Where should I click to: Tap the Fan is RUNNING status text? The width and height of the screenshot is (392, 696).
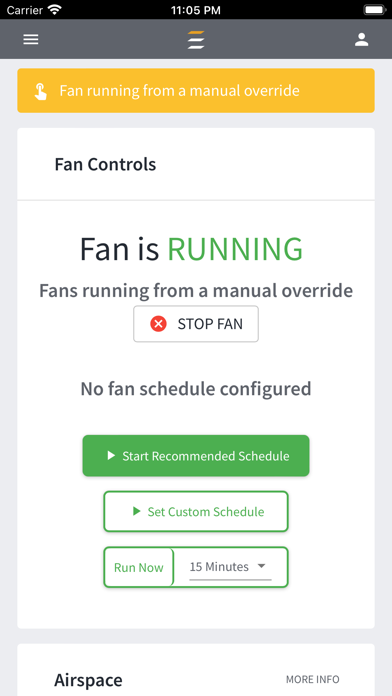pyautogui.click(x=191, y=249)
